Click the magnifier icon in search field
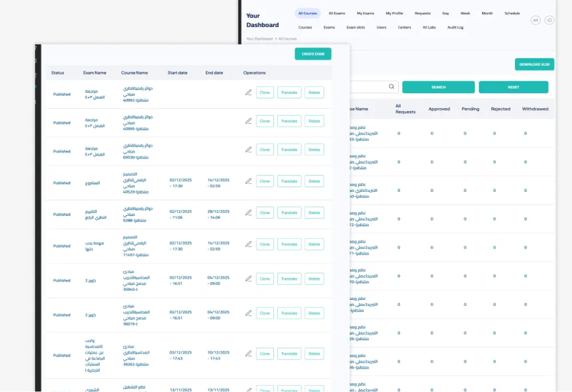This screenshot has height=392, width=572. (392, 87)
